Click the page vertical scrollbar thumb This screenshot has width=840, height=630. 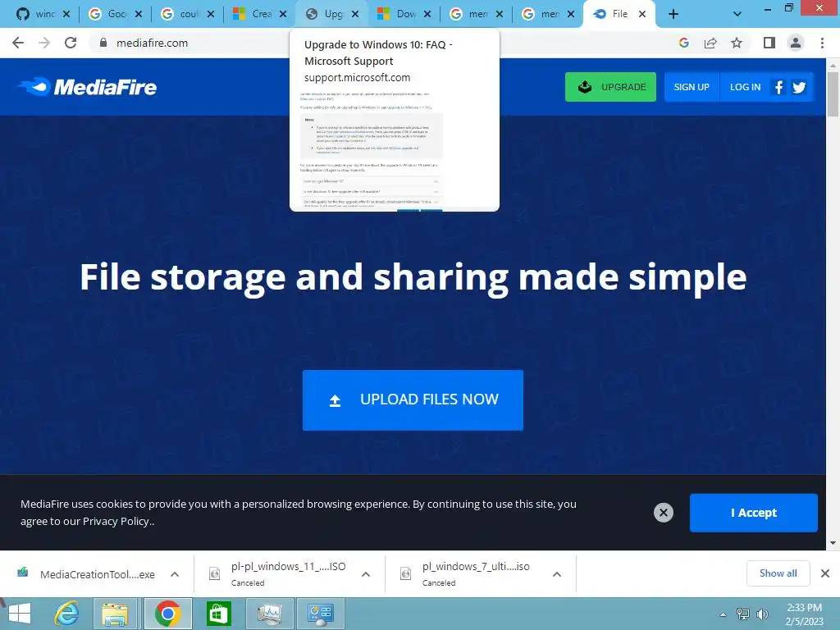[833, 94]
